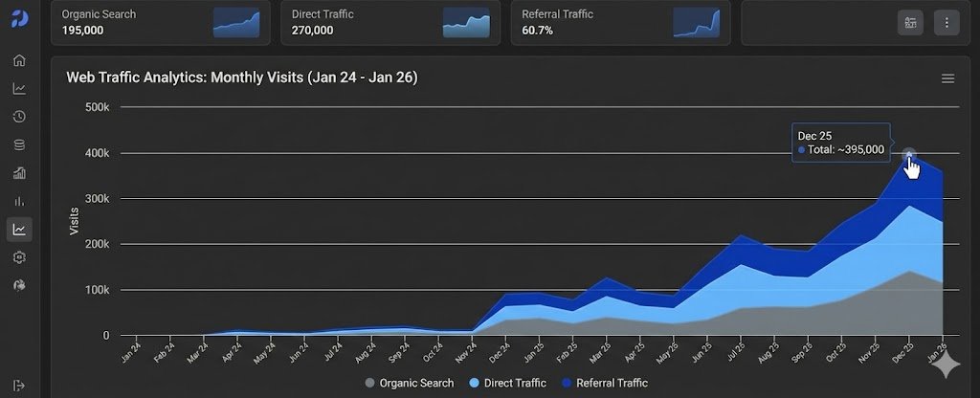
Task: Click the 'Jan 24' x-axis label
Action: (x=130, y=353)
